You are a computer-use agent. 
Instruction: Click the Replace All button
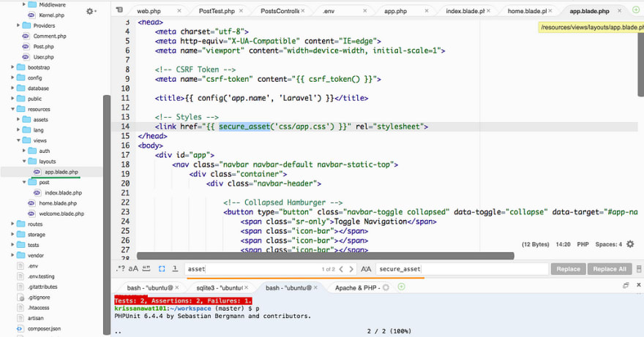point(610,269)
